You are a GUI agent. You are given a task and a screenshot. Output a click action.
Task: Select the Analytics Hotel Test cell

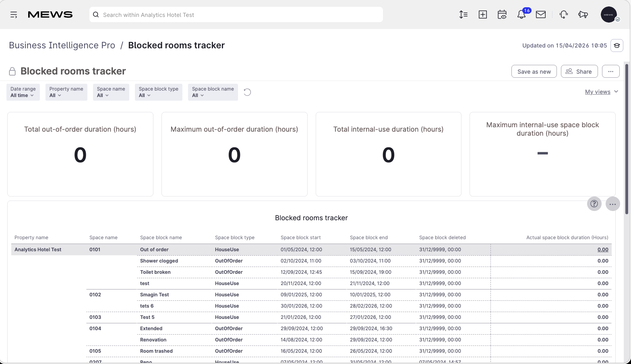pos(38,250)
